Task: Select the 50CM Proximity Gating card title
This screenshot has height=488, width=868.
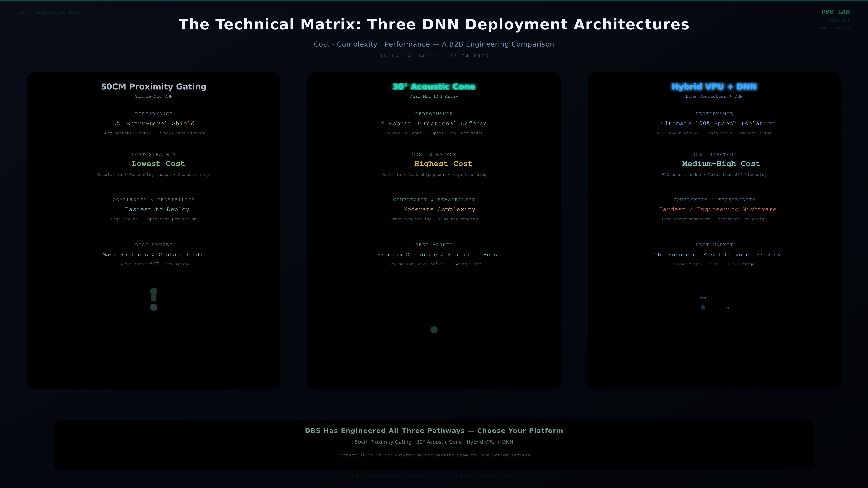Action: [x=154, y=87]
